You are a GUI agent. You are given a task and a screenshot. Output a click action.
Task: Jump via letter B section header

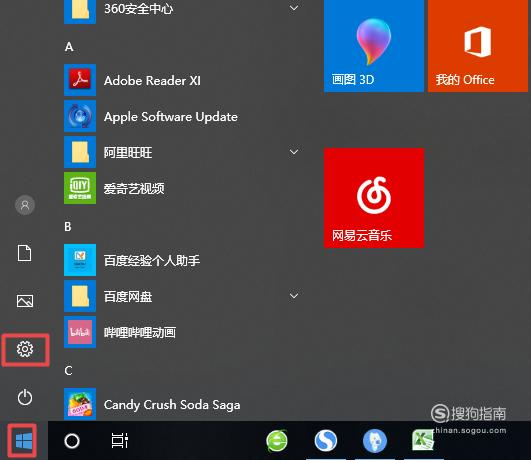click(68, 227)
